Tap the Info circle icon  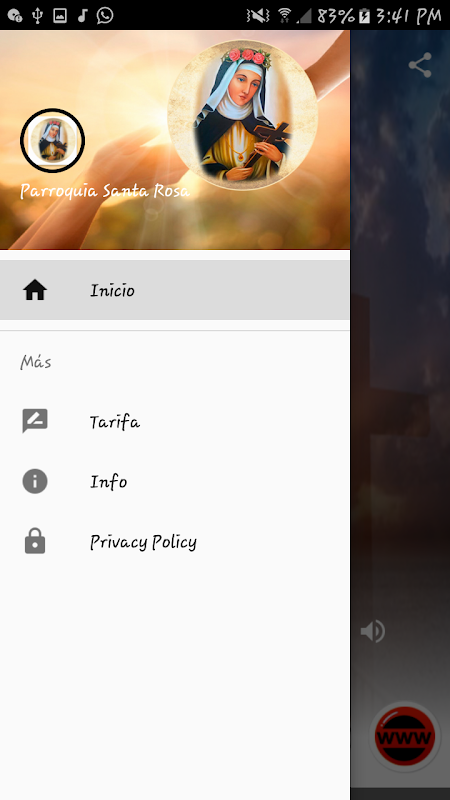tap(35, 481)
